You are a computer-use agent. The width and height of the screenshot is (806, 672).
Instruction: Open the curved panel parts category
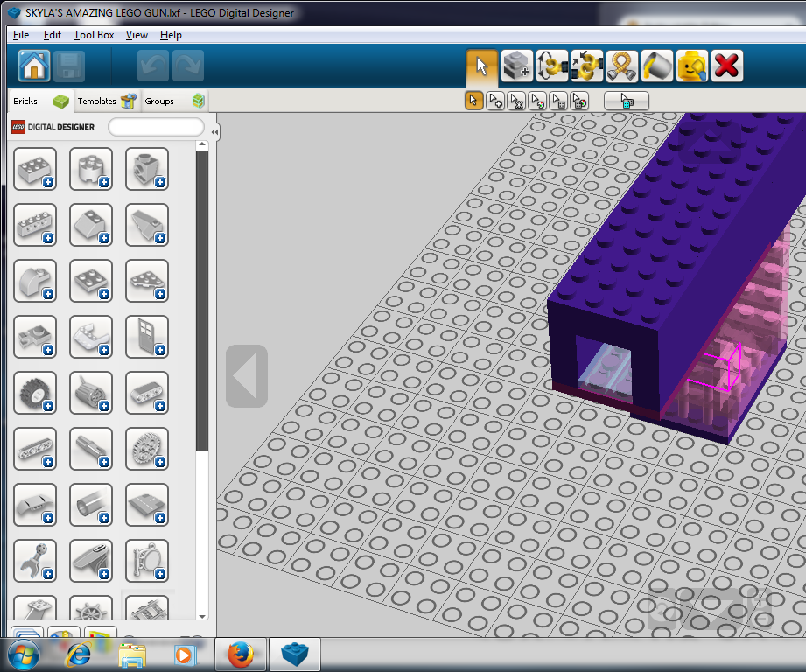(x=35, y=505)
